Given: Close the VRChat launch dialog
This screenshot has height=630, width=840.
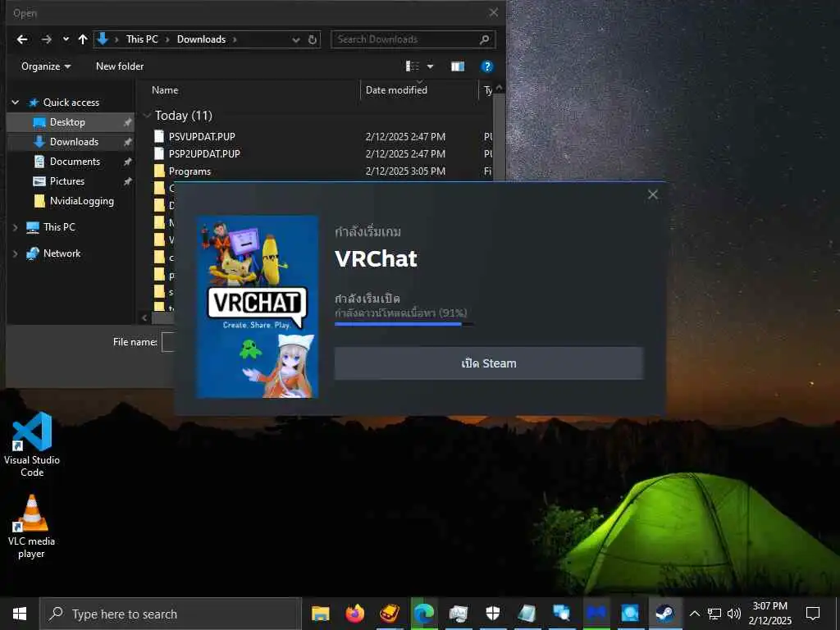Looking at the screenshot, I should pyautogui.click(x=652, y=194).
